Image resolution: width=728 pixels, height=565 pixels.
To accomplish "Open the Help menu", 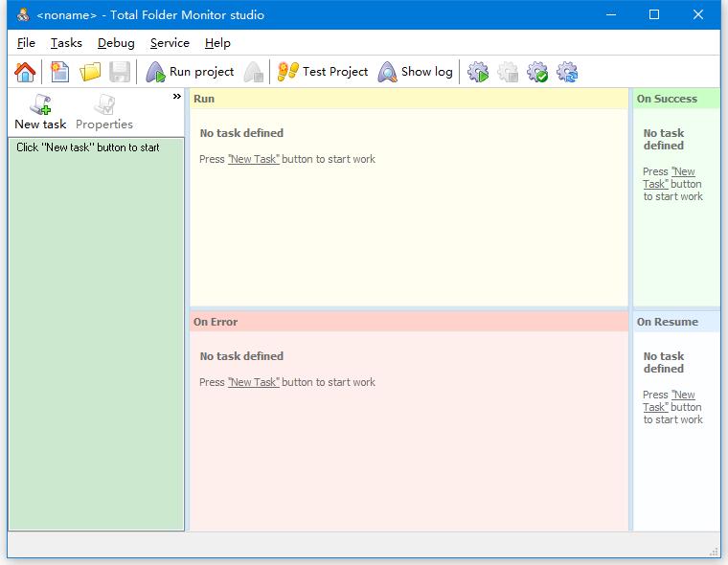I will [x=217, y=43].
